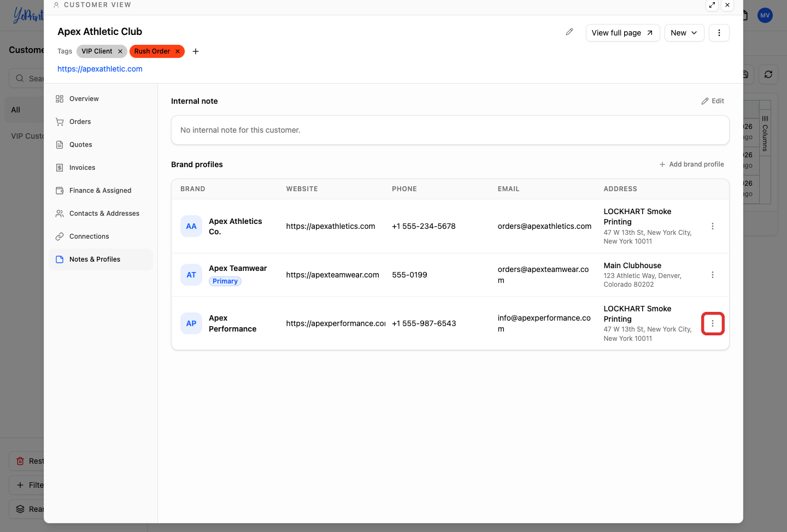The image size is (787, 532).
Task: Remove the Rush Order tag
Action: pyautogui.click(x=178, y=51)
